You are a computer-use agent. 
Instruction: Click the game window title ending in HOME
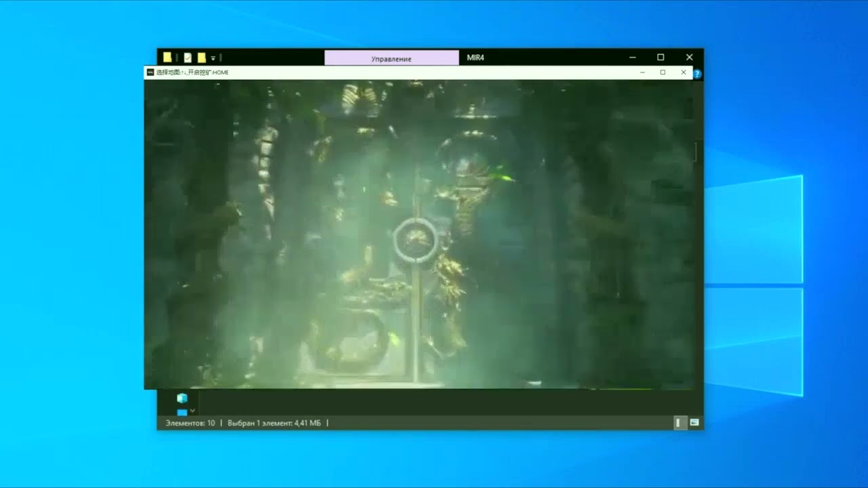193,73
